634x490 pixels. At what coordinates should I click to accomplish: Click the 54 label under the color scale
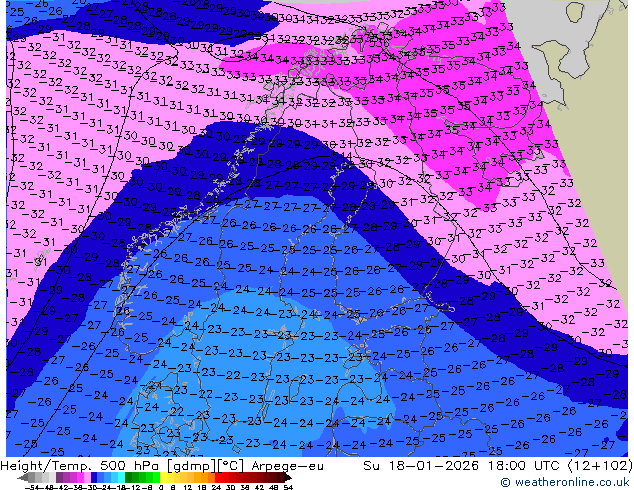pos(288,487)
